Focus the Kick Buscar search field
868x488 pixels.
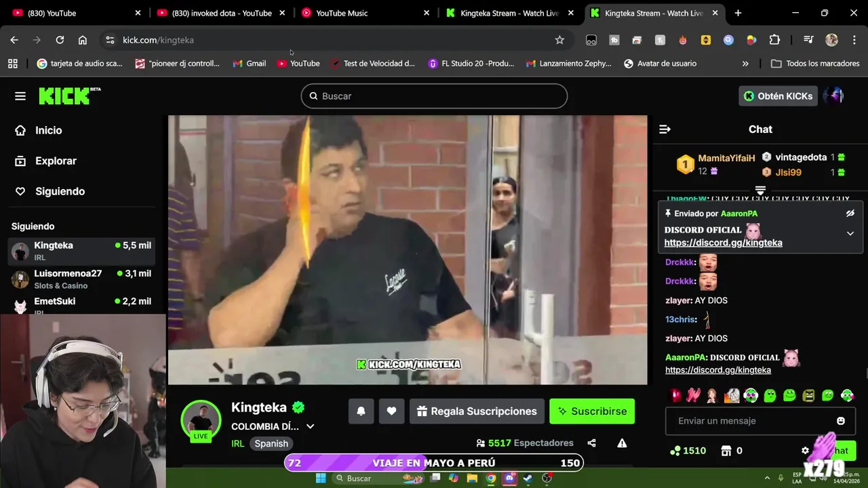434,96
